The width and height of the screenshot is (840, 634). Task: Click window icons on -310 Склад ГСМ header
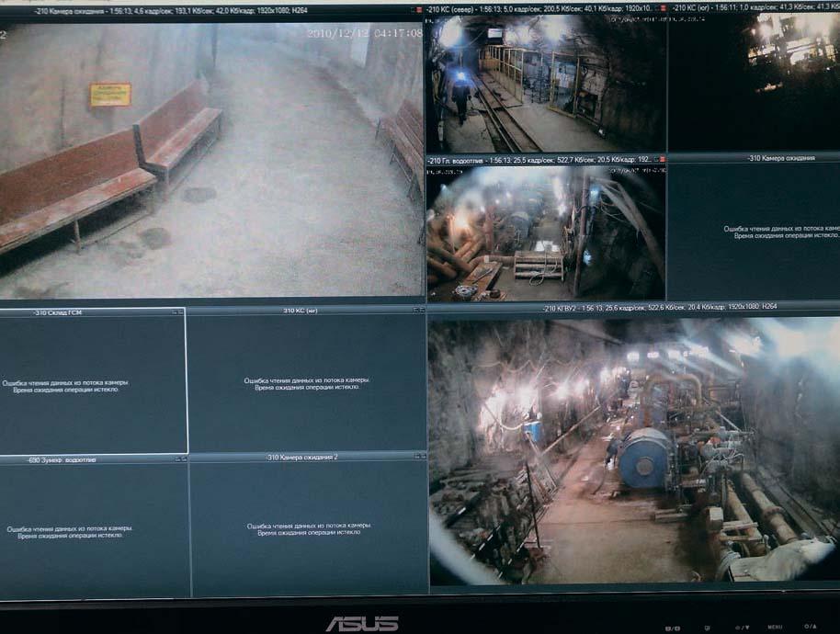[178, 312]
